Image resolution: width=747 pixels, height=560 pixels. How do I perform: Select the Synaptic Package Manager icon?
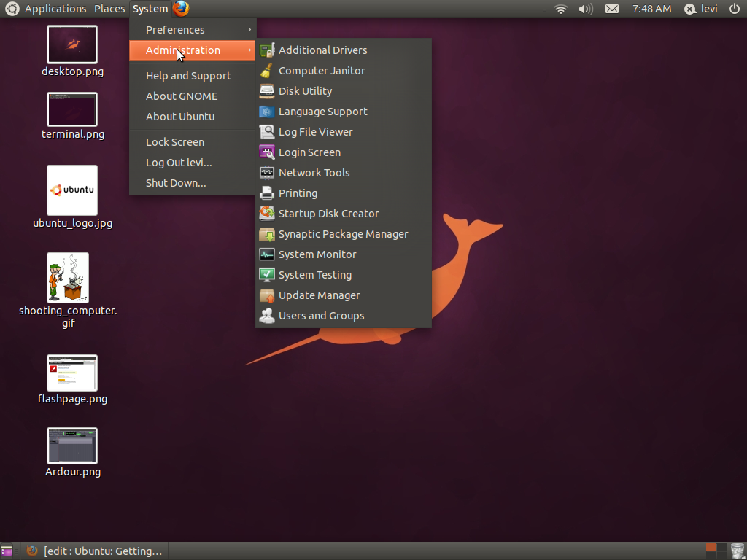coord(267,234)
